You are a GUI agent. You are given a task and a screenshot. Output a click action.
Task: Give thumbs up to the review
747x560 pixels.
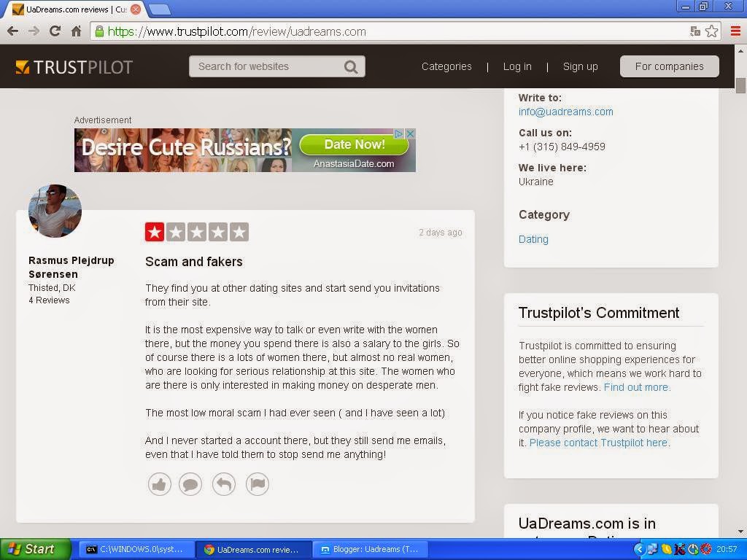160,484
